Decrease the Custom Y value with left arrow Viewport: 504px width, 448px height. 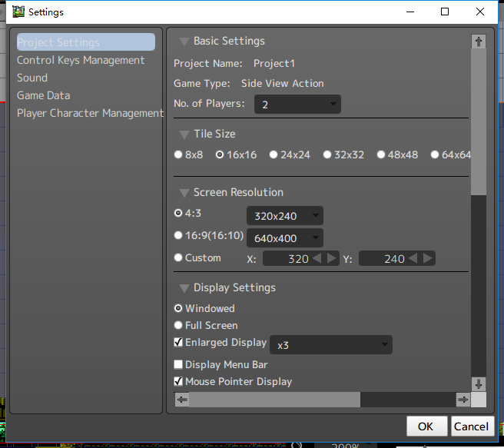[413, 258]
